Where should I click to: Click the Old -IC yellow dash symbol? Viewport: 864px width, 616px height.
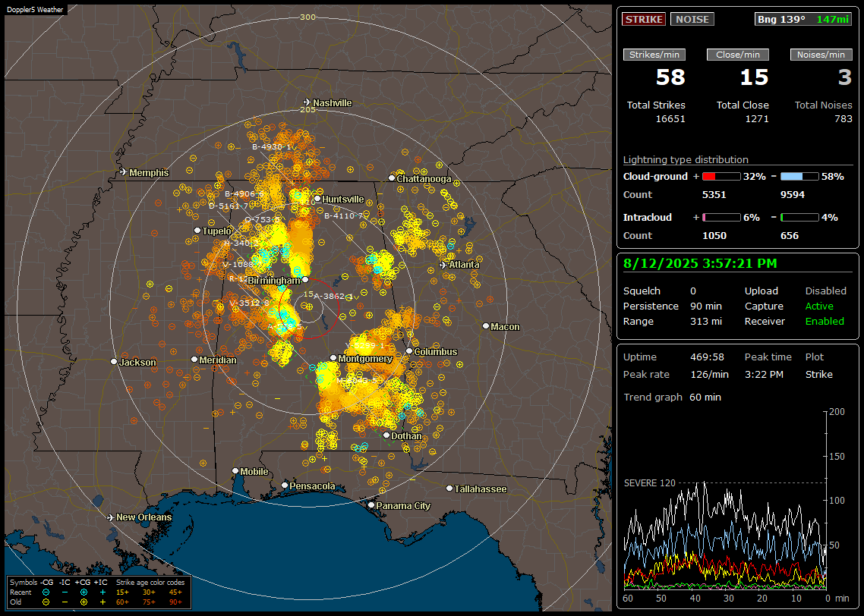pos(65,602)
